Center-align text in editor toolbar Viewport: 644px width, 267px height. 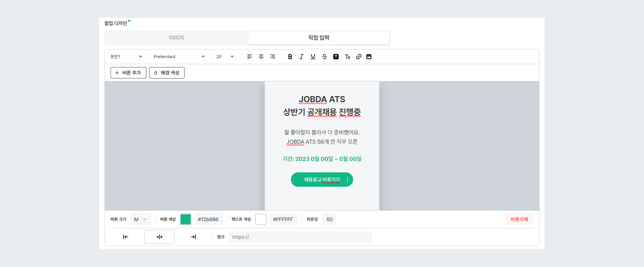coord(261,57)
